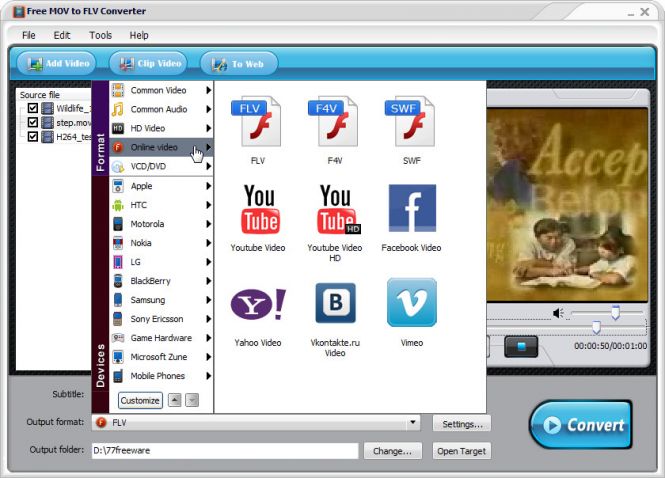
Task: Open the Output format dropdown
Action: pyautogui.click(x=412, y=423)
